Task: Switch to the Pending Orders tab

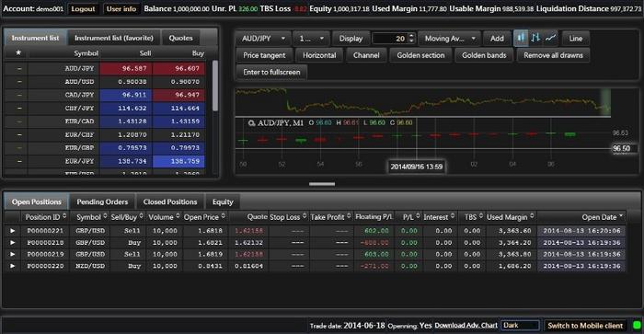Action: (x=102, y=202)
